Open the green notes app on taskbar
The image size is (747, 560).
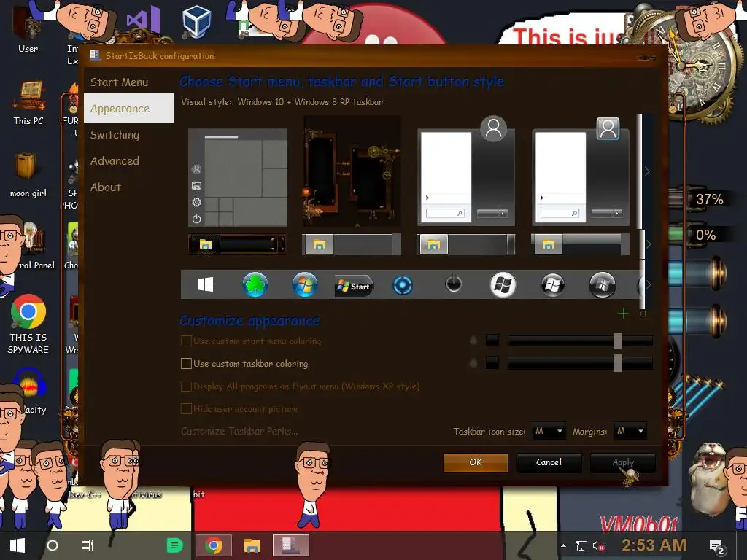pos(174,545)
